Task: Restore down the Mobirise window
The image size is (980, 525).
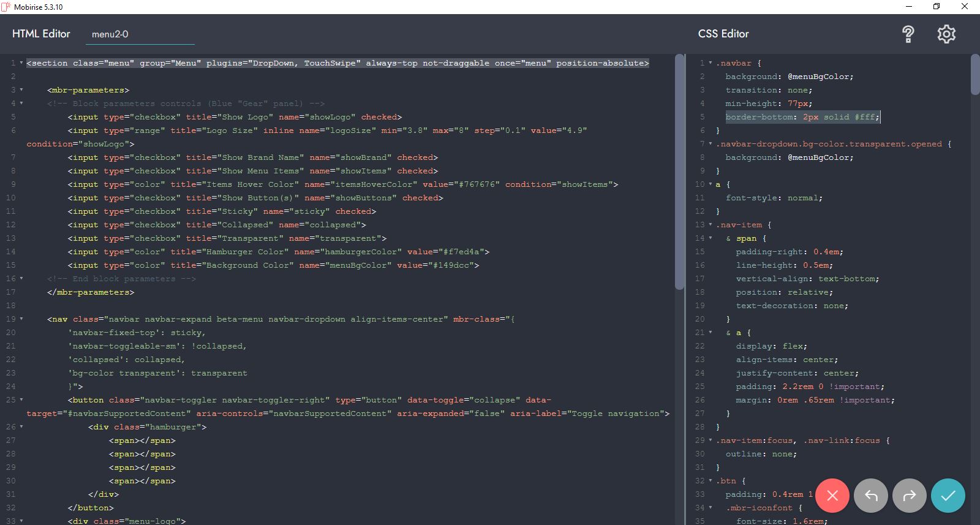Action: (936, 7)
